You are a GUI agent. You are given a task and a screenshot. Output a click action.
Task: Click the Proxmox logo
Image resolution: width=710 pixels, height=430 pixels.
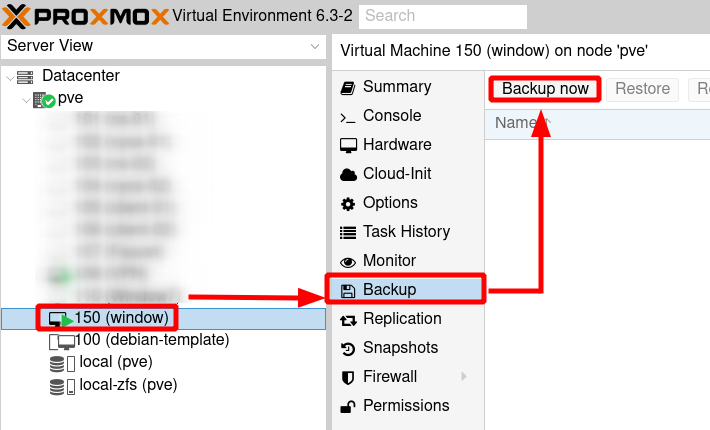86,16
